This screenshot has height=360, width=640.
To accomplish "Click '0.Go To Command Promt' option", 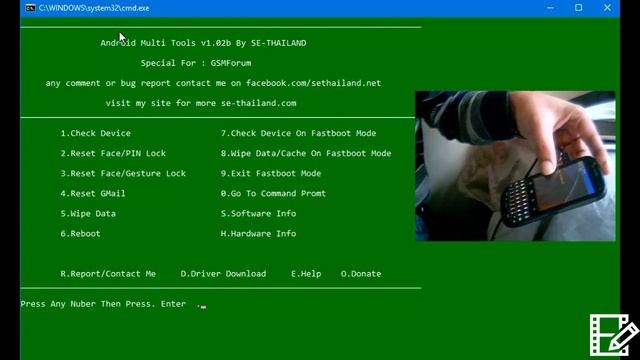I will click(273, 193).
